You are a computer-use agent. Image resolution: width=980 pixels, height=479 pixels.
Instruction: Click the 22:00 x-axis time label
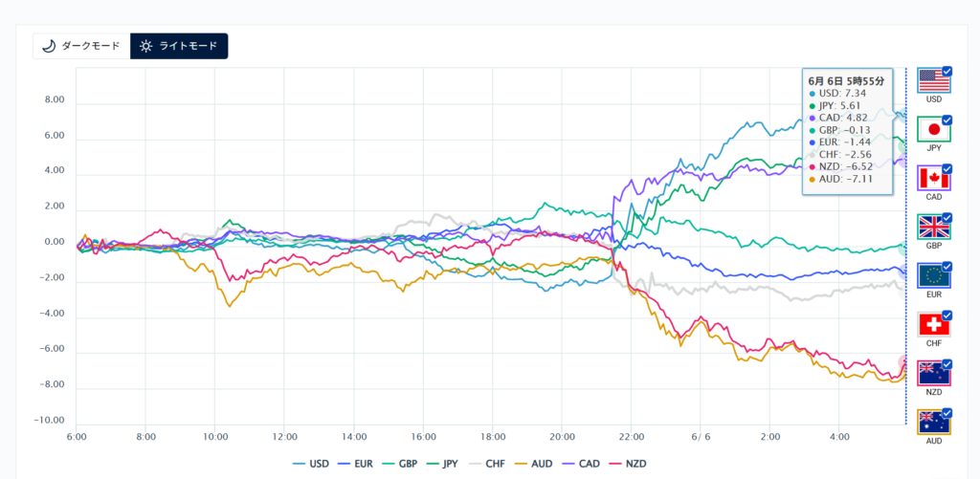tap(632, 437)
